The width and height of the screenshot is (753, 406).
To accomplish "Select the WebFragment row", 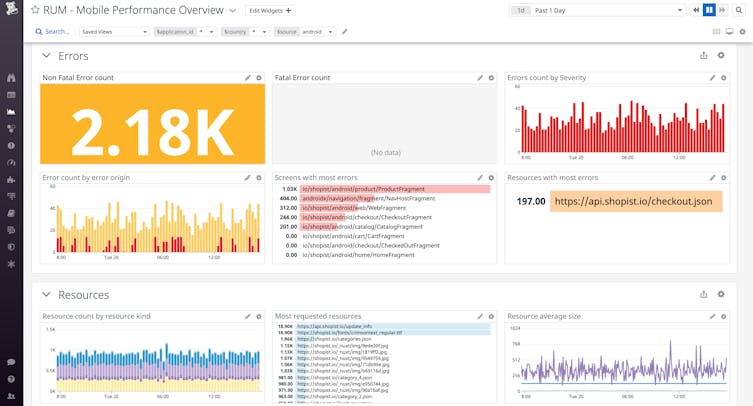I will 384,208.
